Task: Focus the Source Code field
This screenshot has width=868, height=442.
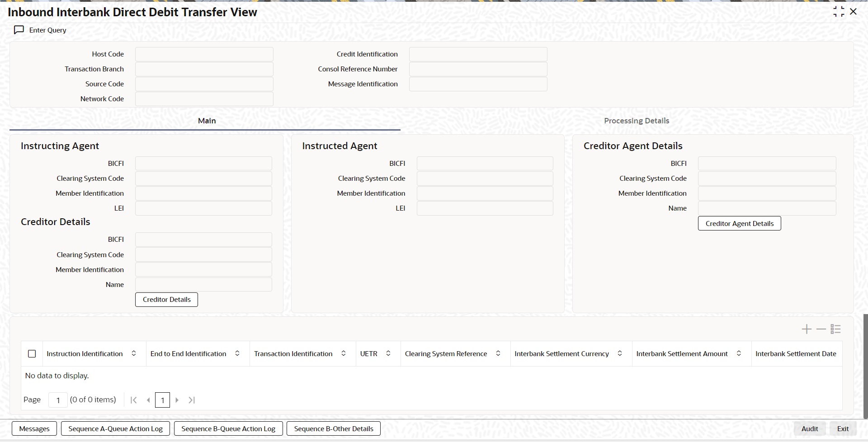Action: coord(204,84)
